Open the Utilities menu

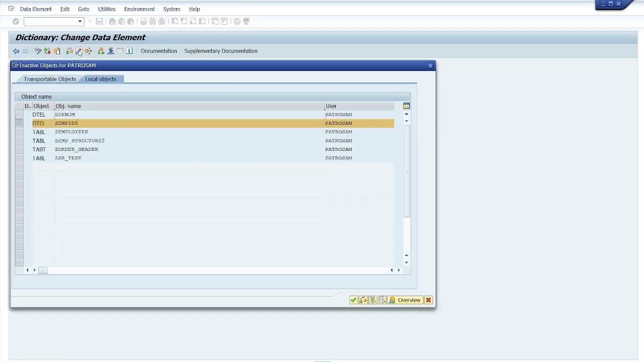(107, 9)
